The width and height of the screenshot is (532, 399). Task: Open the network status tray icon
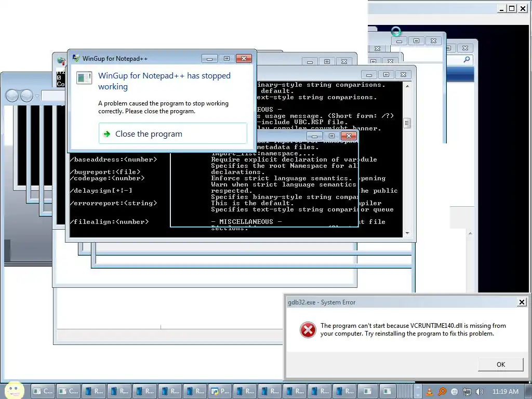(x=467, y=392)
